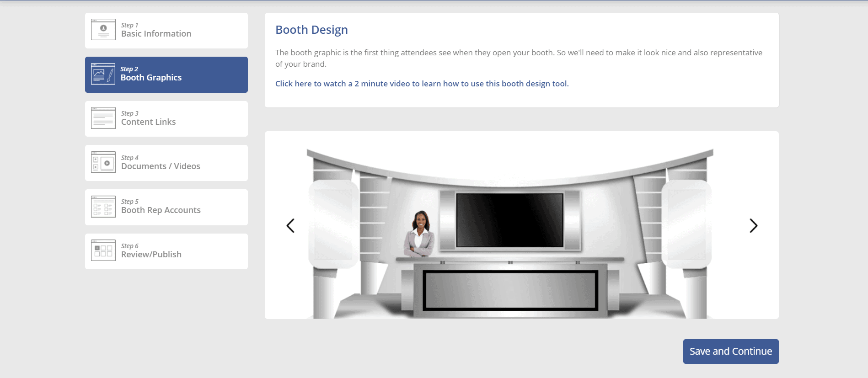
Task: Go to previous booth design arrow
Action: (290, 225)
